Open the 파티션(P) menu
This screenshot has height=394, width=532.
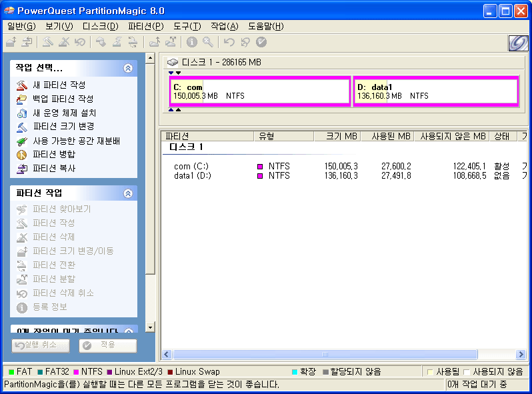click(146, 26)
